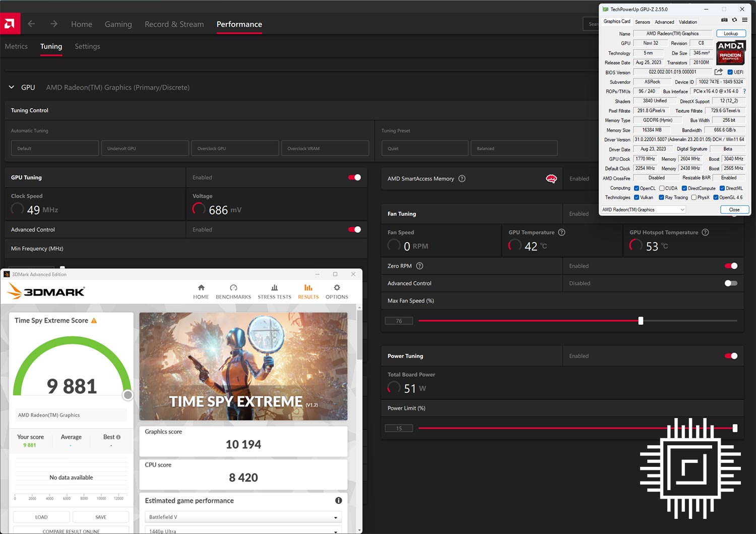Click the Best score info icon
Image resolution: width=756 pixels, height=534 pixels.
pos(118,437)
